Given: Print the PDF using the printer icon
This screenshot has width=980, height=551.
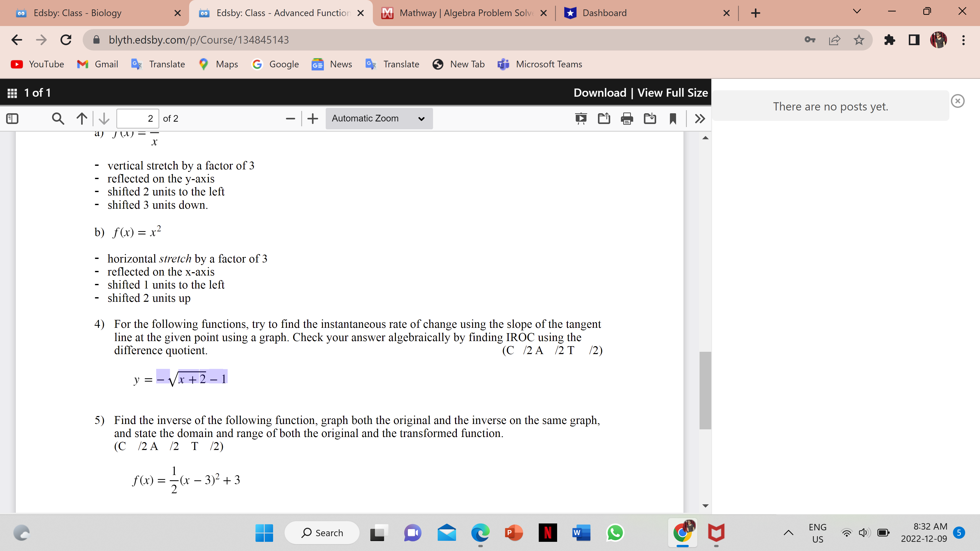Looking at the screenshot, I should pyautogui.click(x=627, y=118).
